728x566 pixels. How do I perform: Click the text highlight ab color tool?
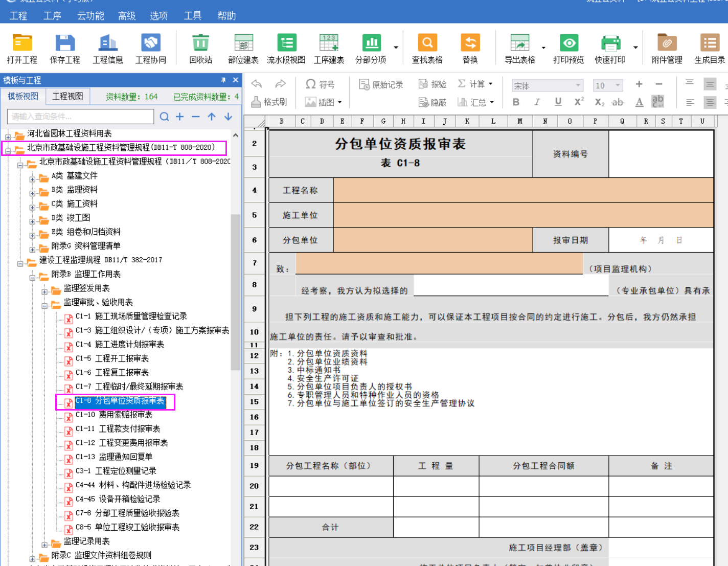(x=658, y=102)
